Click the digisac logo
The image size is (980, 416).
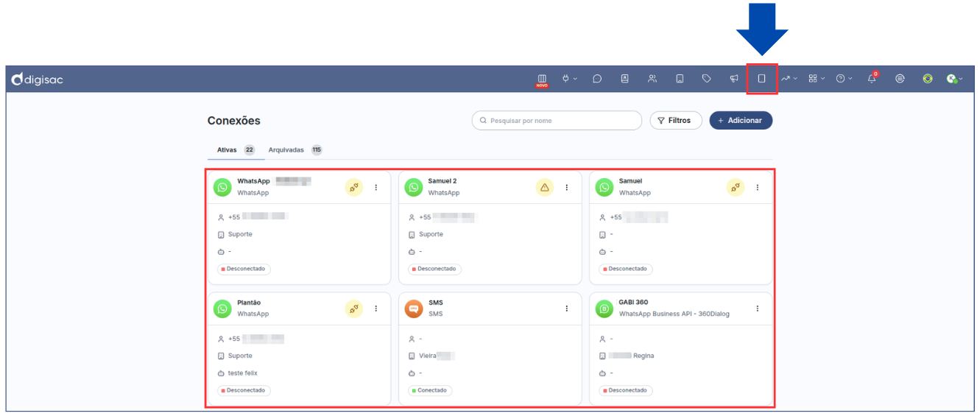(x=38, y=80)
